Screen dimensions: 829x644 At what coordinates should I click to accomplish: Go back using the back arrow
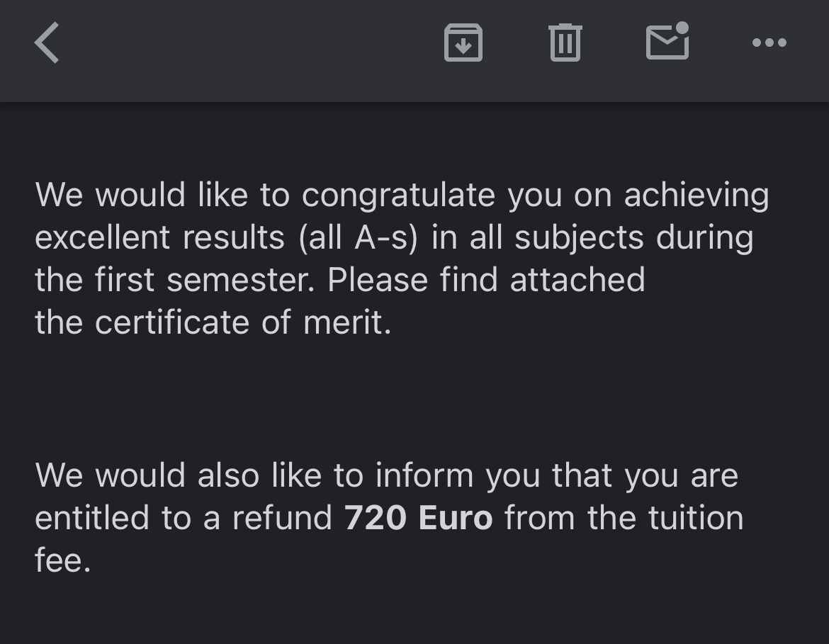tap(47, 43)
